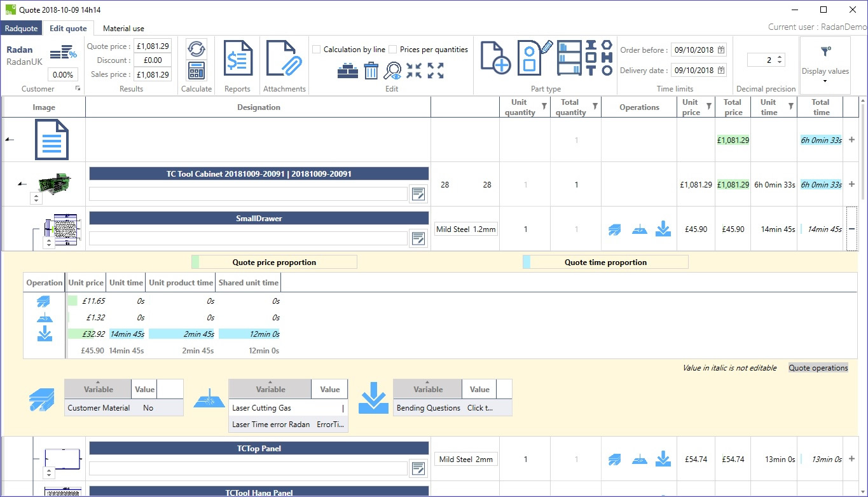
Task: Expand TCTop Panel row with plus button
Action: pos(851,459)
